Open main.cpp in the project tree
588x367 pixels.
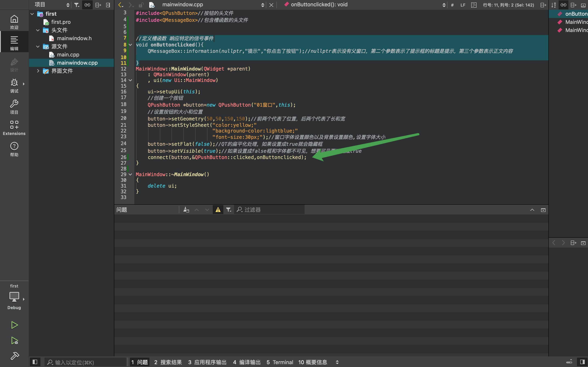pos(68,55)
